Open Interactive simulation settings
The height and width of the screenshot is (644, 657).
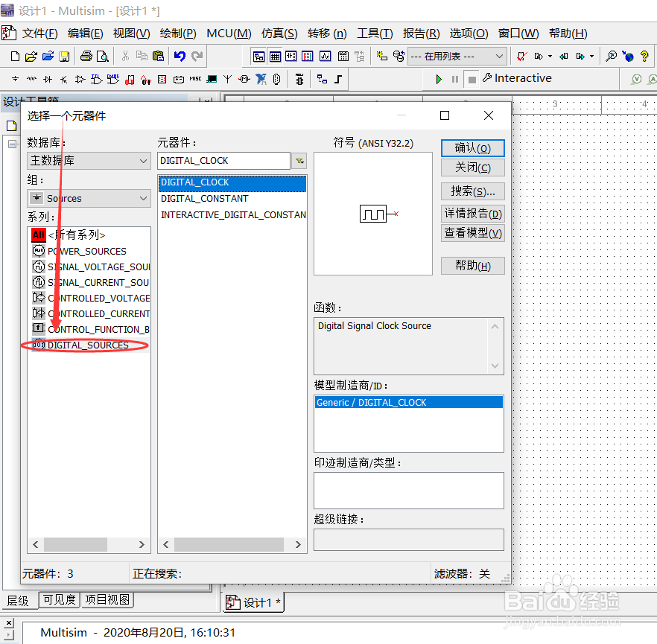click(x=517, y=78)
